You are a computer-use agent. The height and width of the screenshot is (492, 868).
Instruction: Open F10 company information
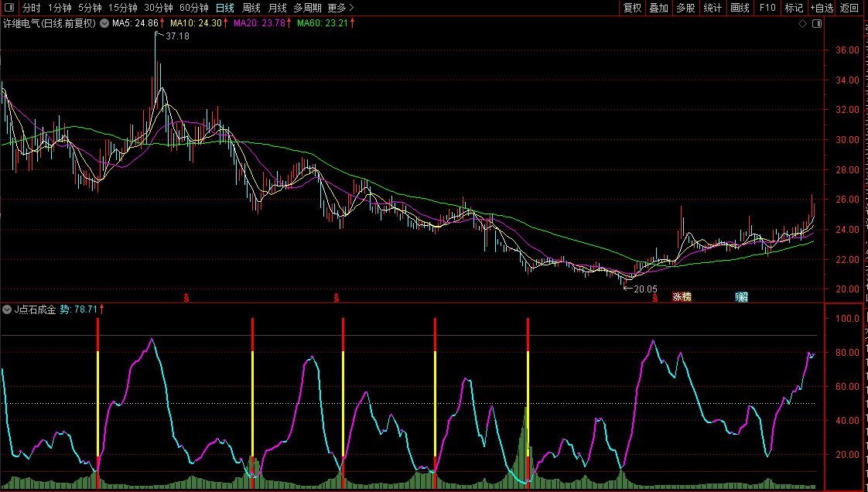(767, 8)
